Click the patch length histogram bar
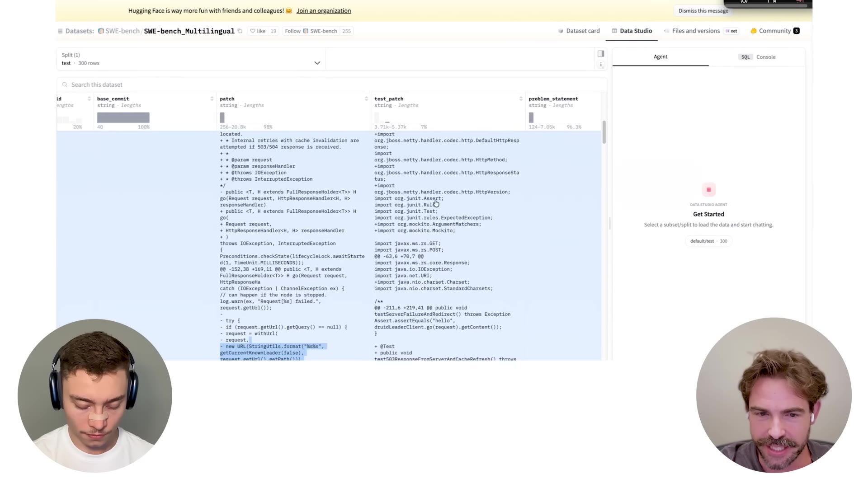 [222, 117]
